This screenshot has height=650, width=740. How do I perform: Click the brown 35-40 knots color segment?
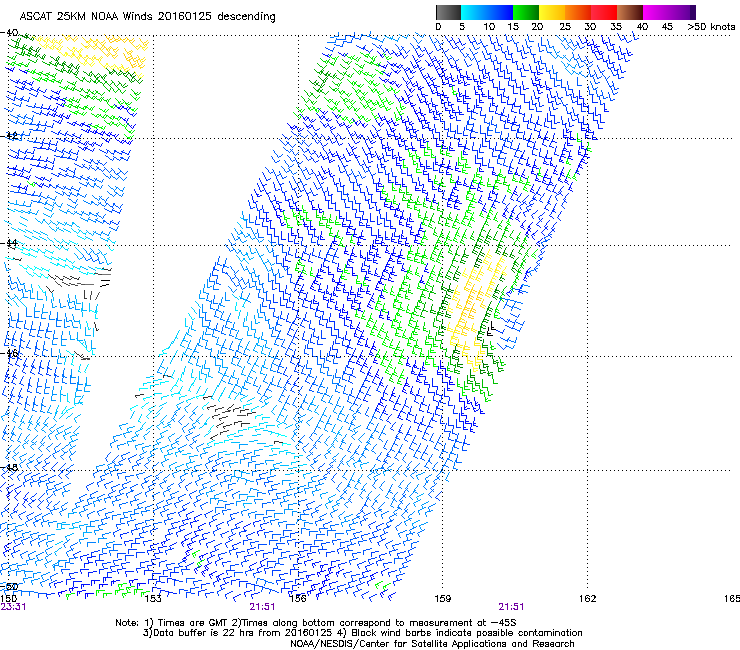pyautogui.click(x=630, y=12)
